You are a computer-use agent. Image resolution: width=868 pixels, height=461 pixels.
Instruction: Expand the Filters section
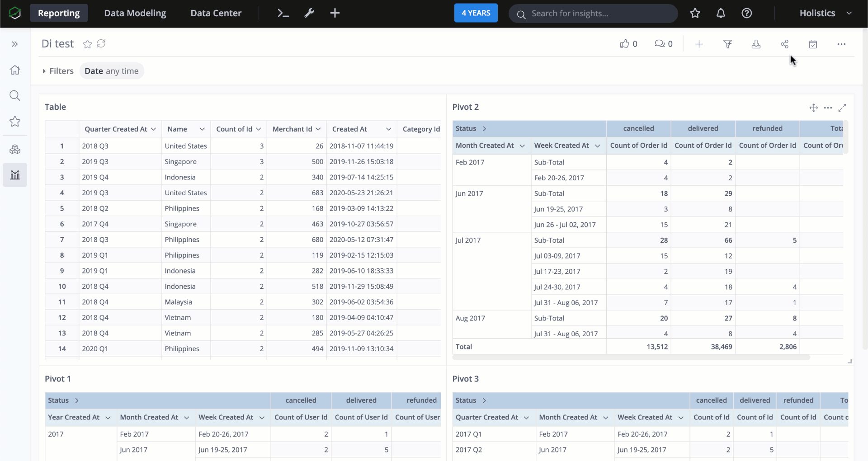point(58,71)
